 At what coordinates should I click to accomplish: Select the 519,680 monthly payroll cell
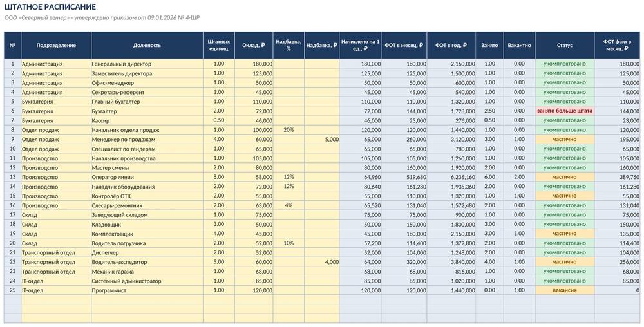click(404, 177)
